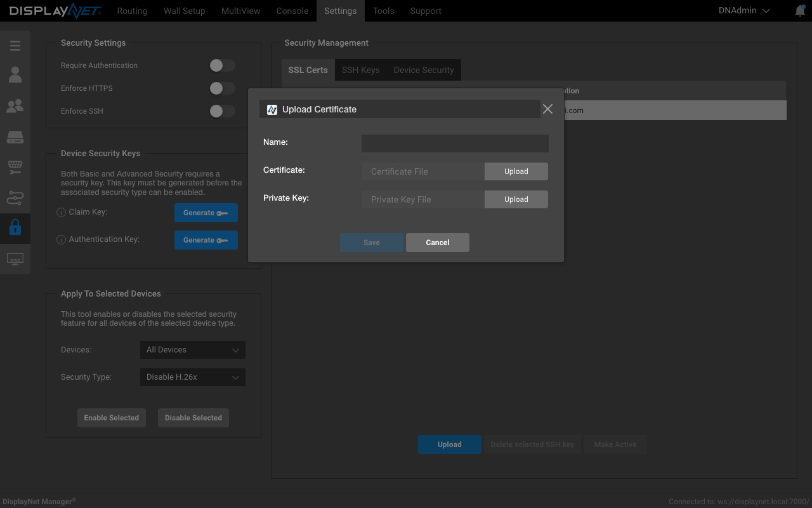Cancel the Upload Certificate dialog

click(x=438, y=243)
